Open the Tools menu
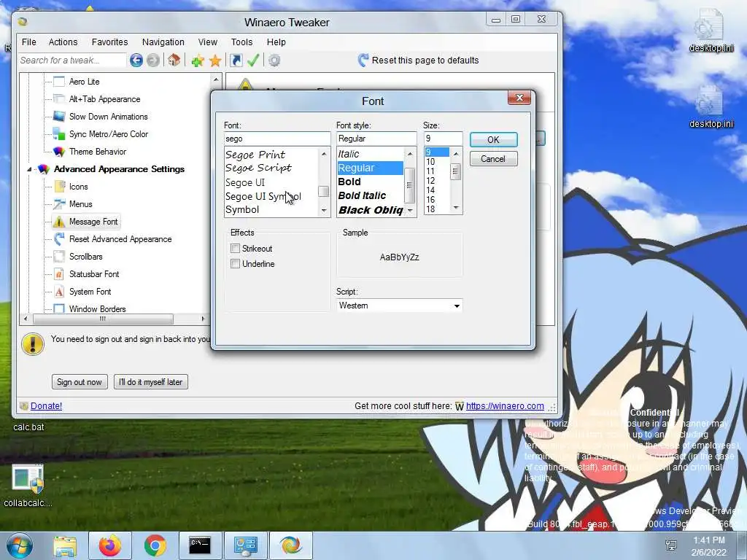 [241, 42]
